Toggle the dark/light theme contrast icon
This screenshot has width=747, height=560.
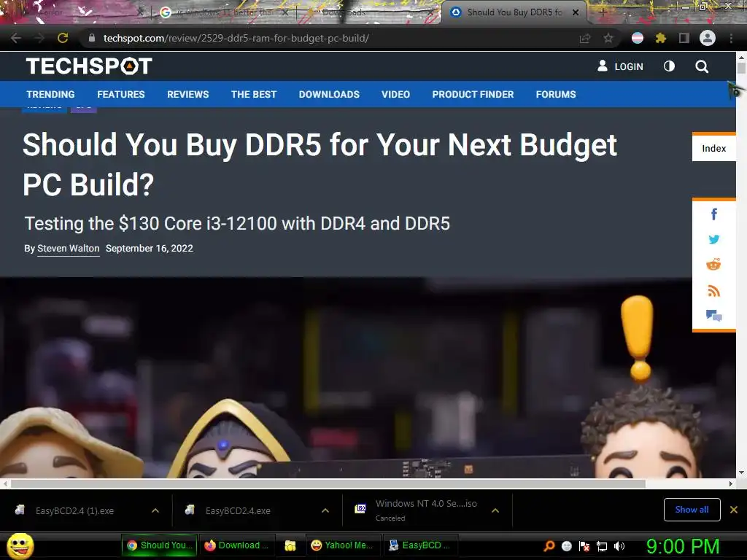click(x=669, y=66)
